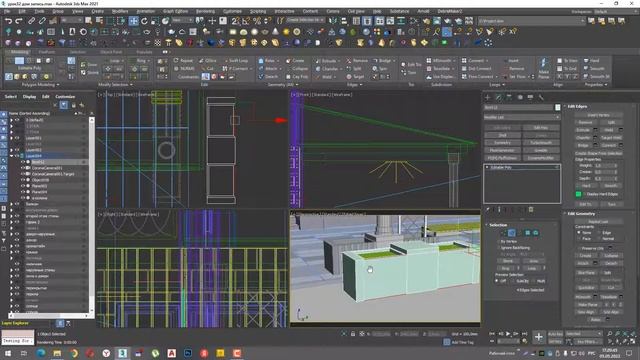This screenshot has width=640, height=360.
Task: Click the Play Animation button
Action: (508, 334)
